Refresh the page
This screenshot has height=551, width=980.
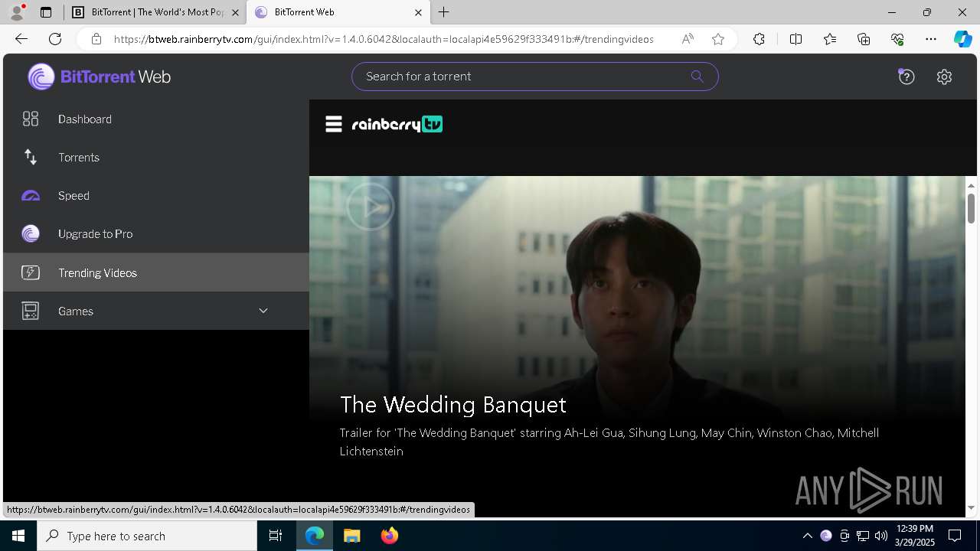point(55,39)
